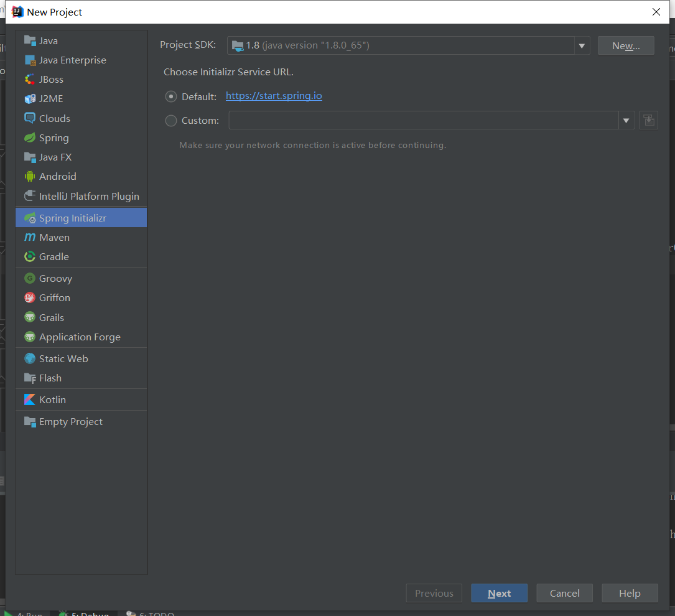
Task: Click the Clouds speech-bubble icon
Action: point(30,118)
